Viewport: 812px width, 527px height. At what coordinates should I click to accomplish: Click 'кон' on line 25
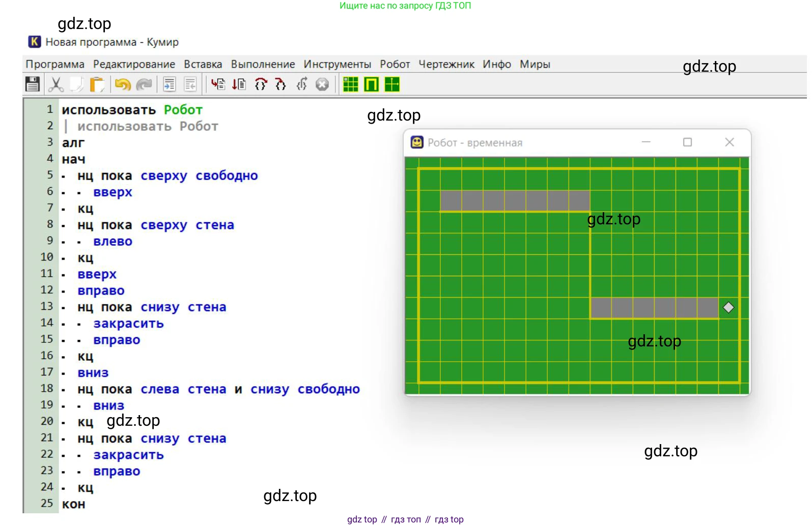73,504
